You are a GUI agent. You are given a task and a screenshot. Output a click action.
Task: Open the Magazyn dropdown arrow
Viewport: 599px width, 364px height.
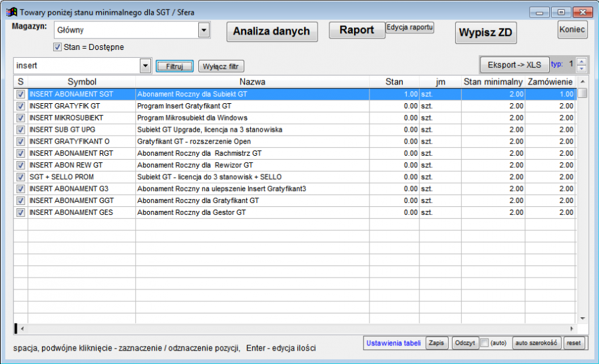click(204, 30)
